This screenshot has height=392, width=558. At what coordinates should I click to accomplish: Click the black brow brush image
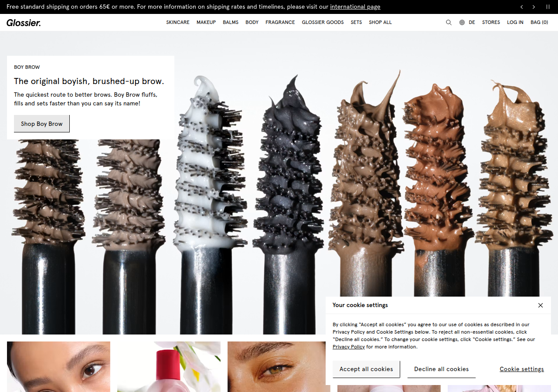(x=289, y=205)
